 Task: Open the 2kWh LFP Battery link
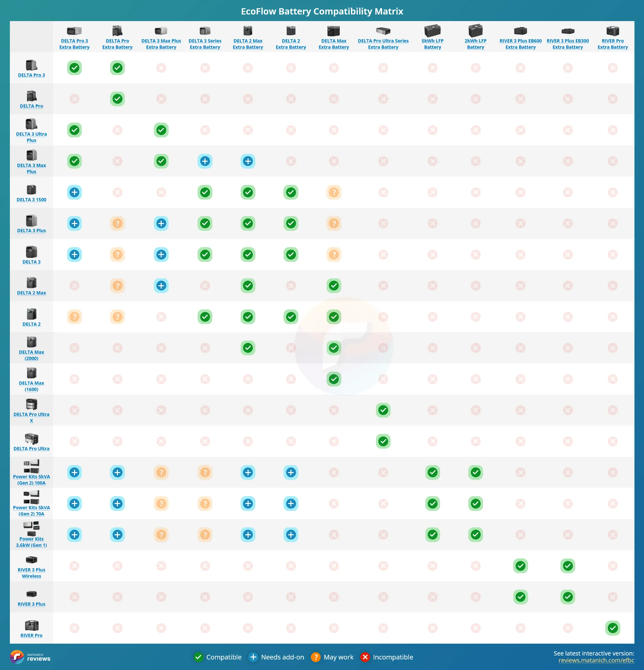475,44
